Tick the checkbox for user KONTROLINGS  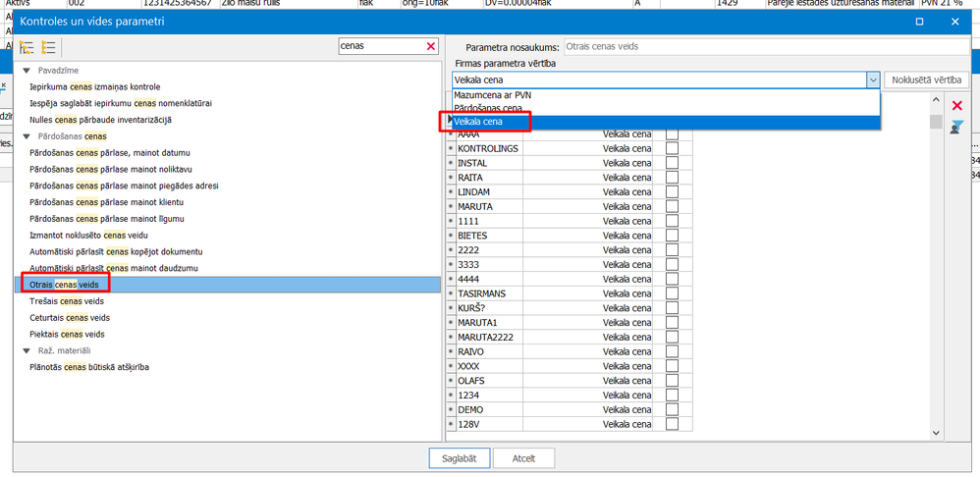click(x=672, y=148)
